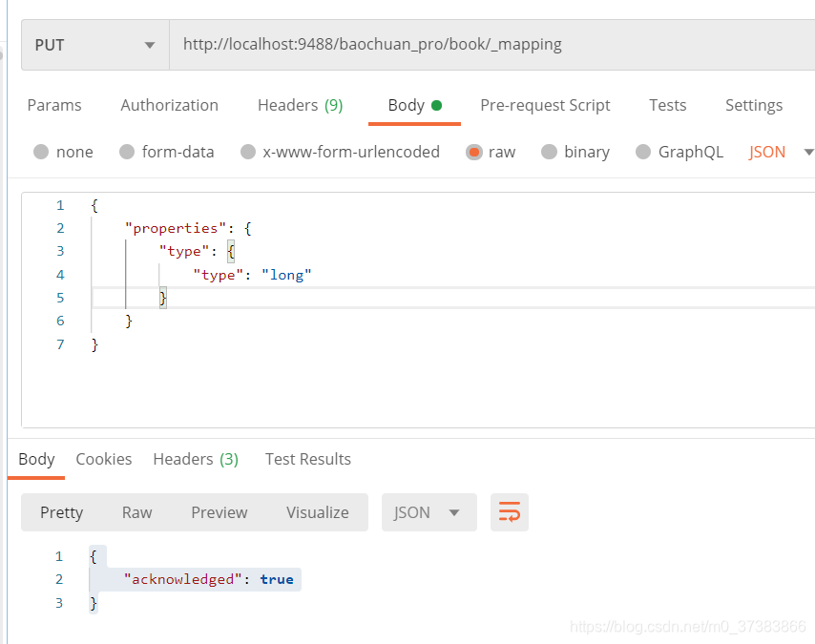The height and width of the screenshot is (644, 815).
Task: Open the Settings tab
Action: (754, 105)
